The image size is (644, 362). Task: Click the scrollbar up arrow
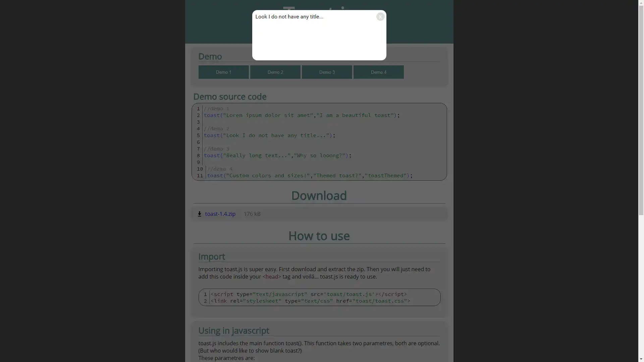click(641, 3)
